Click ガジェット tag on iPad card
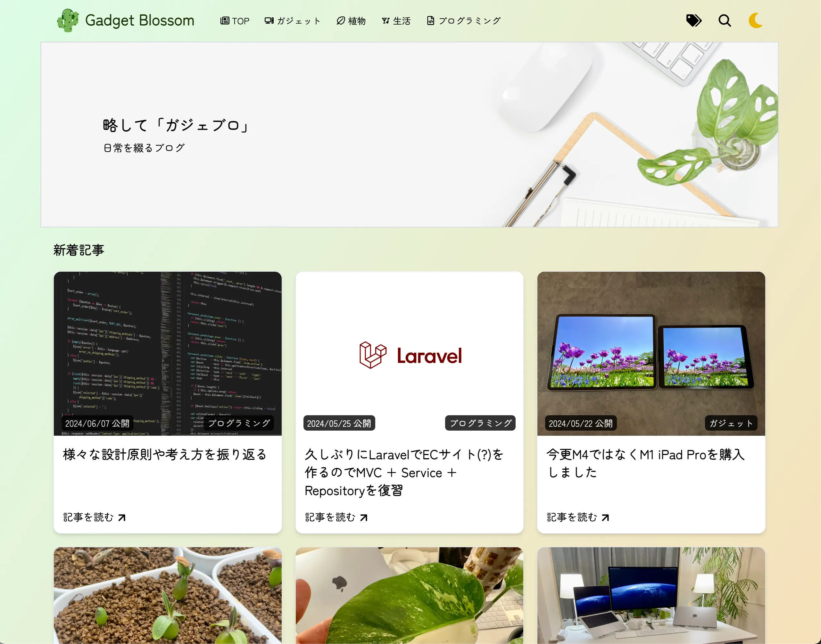 pyautogui.click(x=731, y=423)
